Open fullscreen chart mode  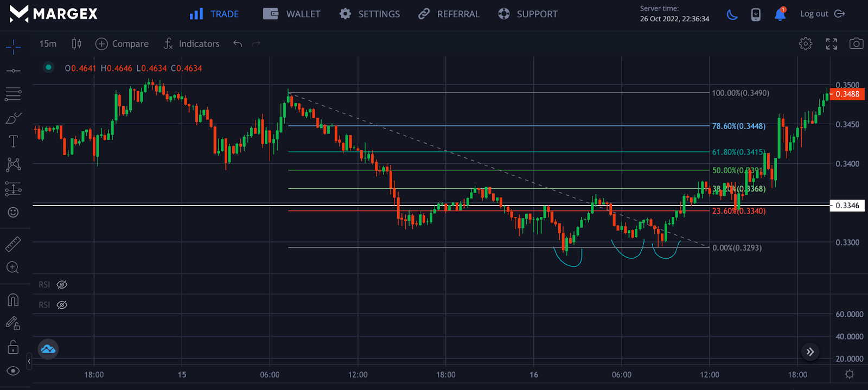[831, 43]
